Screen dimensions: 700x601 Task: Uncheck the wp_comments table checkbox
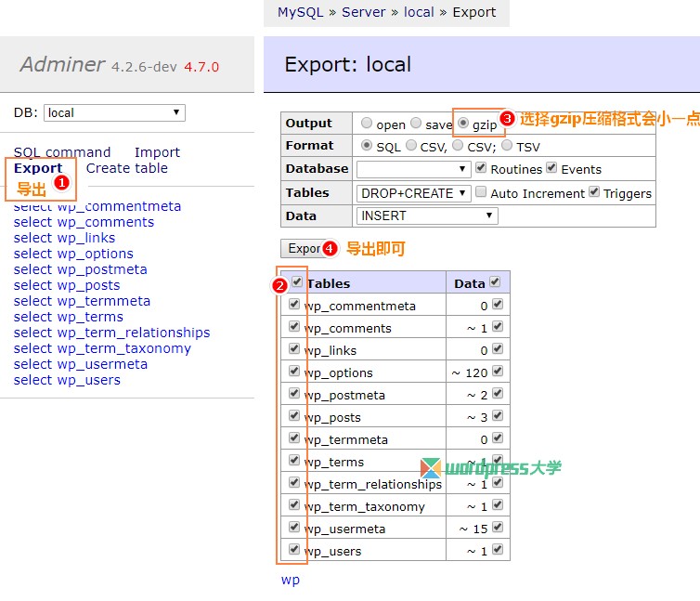click(x=293, y=326)
